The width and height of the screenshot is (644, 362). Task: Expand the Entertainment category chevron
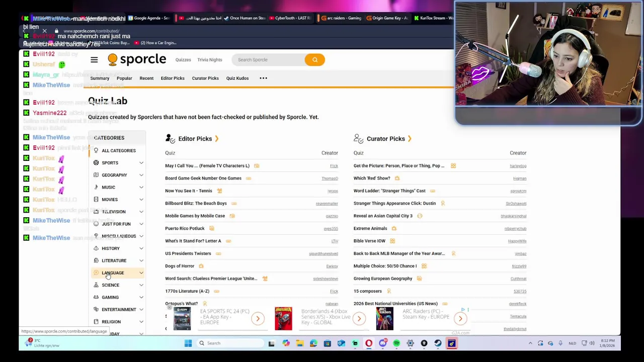(x=141, y=310)
